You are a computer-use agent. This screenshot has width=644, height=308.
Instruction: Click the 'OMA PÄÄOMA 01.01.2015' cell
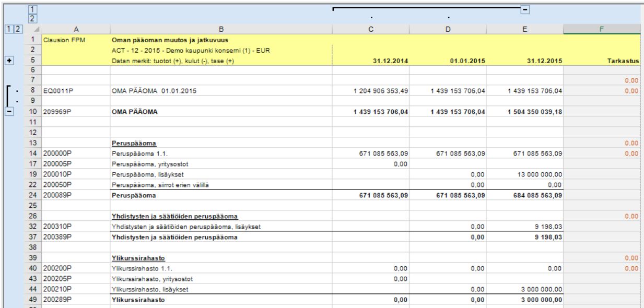(x=221, y=90)
